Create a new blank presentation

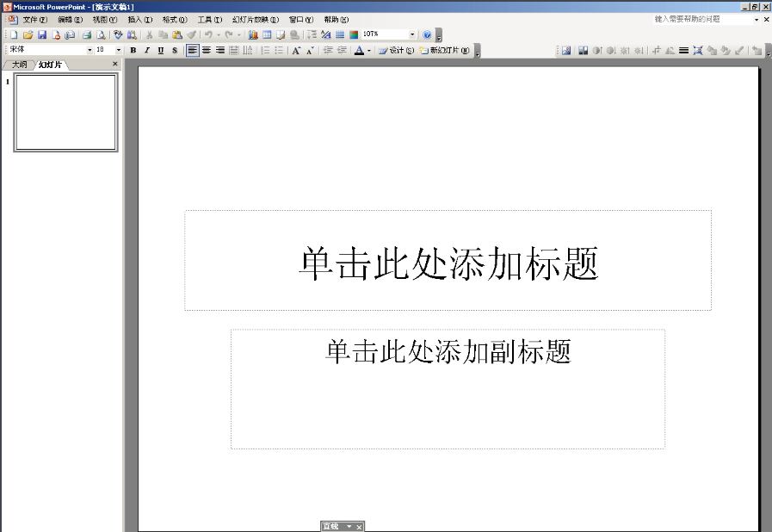(14, 34)
